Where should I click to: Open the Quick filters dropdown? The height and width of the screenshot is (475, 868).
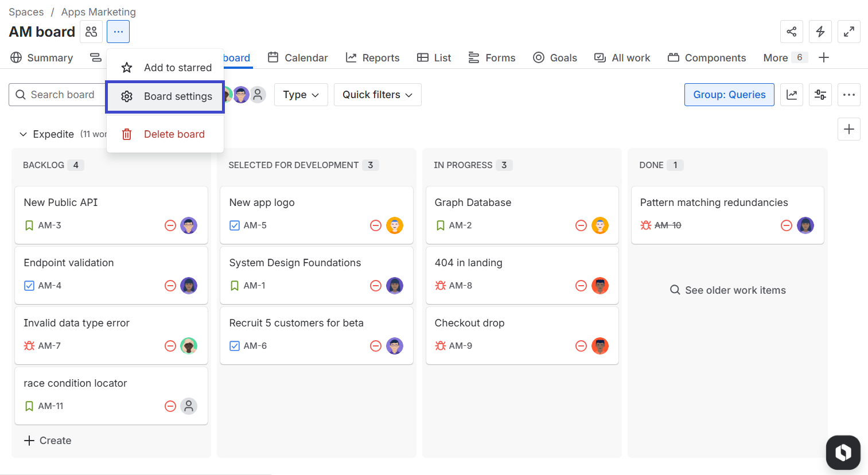[377, 95]
